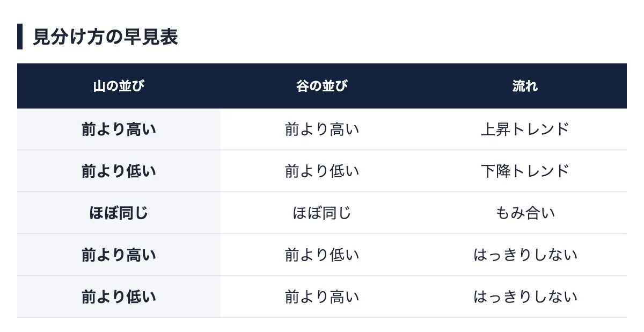This screenshot has width=644, height=332.
Task: Click the dark accent bar beside the heading
Action: tap(19, 37)
